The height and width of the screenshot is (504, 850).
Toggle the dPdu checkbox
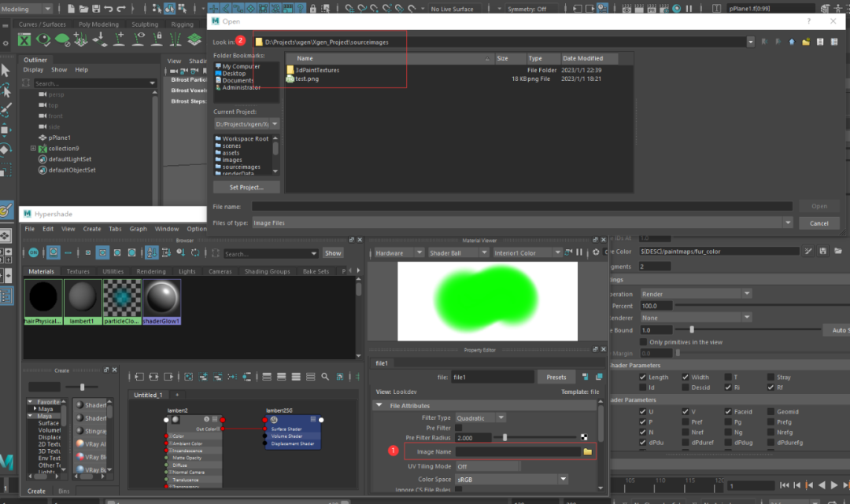pos(642,443)
